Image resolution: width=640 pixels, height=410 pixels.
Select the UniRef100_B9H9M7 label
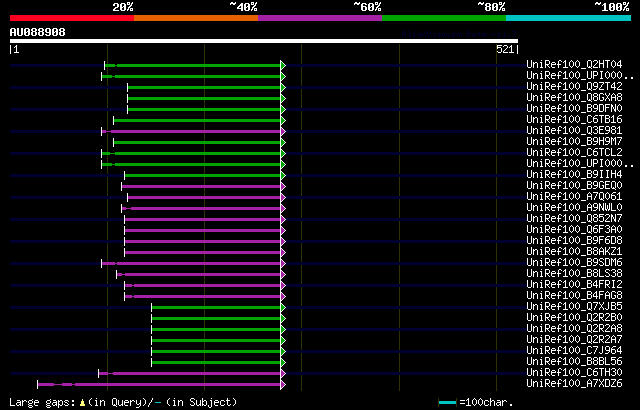(x=574, y=142)
